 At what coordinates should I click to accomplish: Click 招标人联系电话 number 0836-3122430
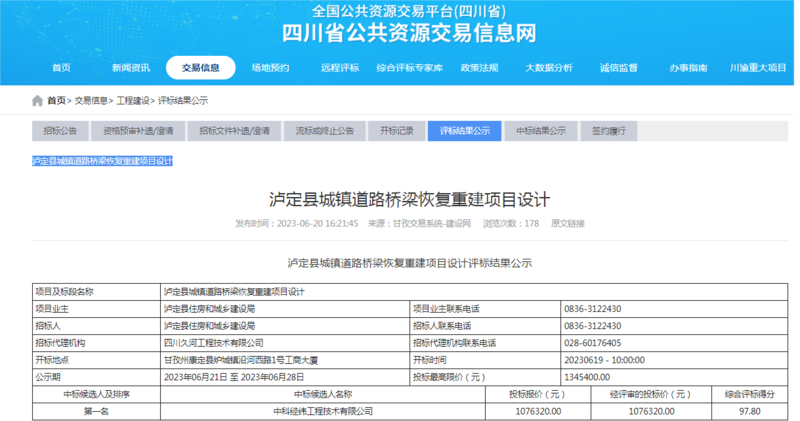pyautogui.click(x=592, y=326)
